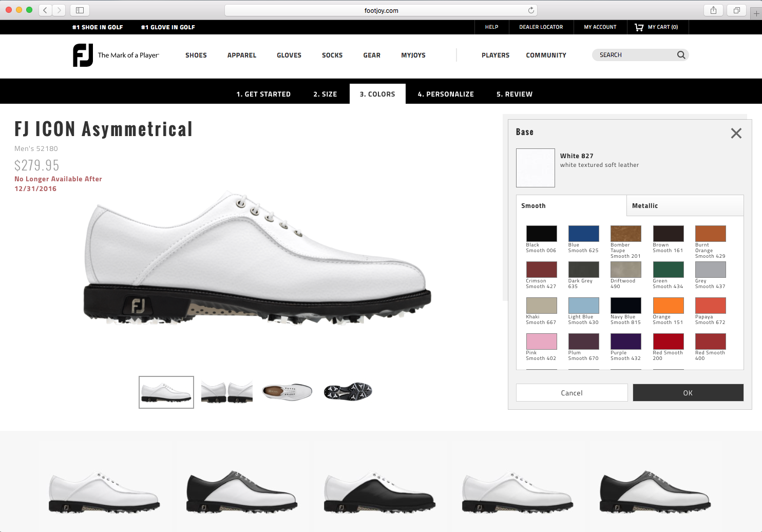Choose Plum Smooth 670 swatch
The width and height of the screenshot is (762, 532).
pyautogui.click(x=583, y=341)
